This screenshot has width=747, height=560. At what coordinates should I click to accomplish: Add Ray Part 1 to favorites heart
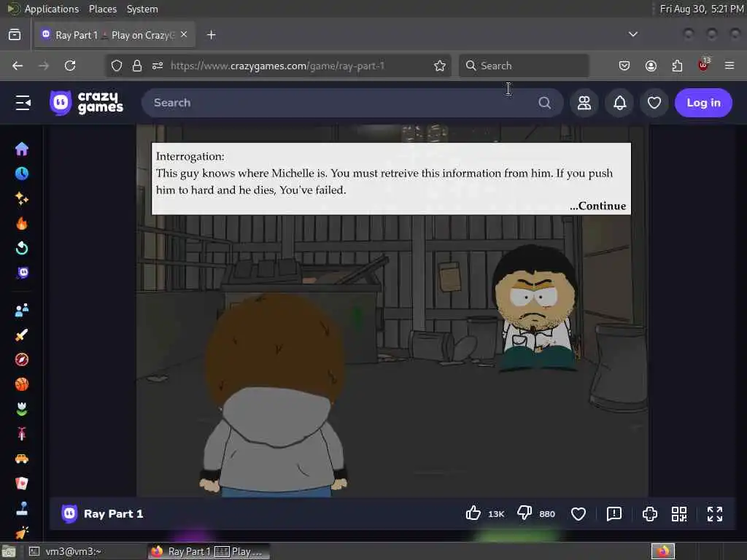(578, 514)
